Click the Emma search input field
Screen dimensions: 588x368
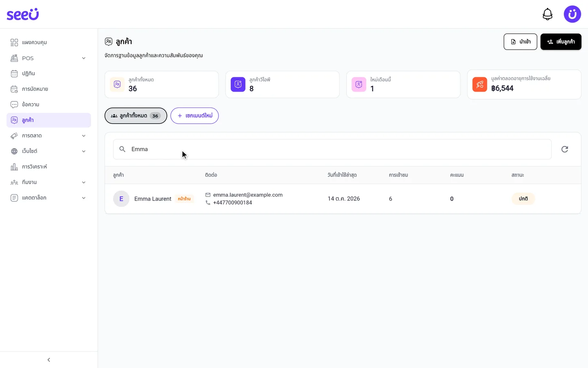[x=332, y=149]
